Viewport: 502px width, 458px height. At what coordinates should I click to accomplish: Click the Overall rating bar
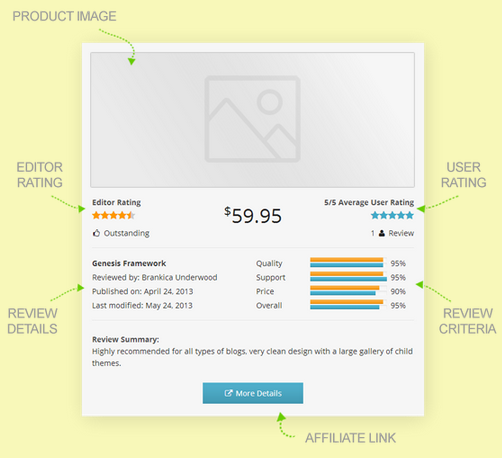[348, 305]
